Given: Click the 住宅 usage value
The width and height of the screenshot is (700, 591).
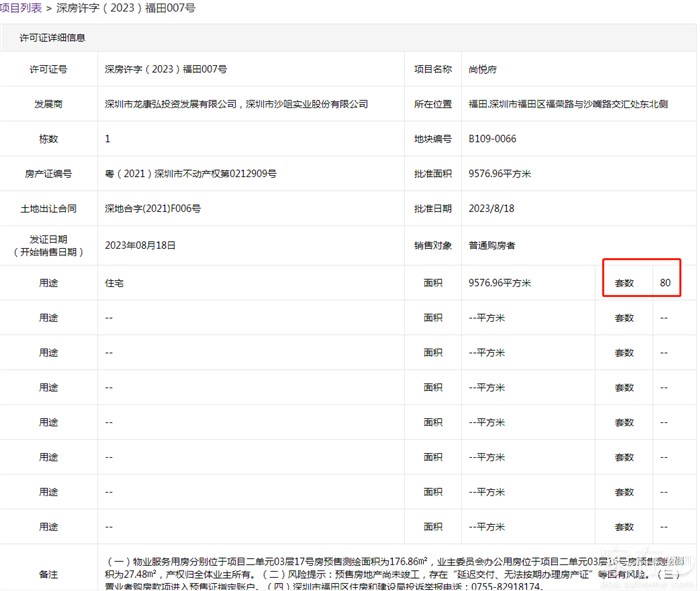Looking at the screenshot, I should pos(114,283).
